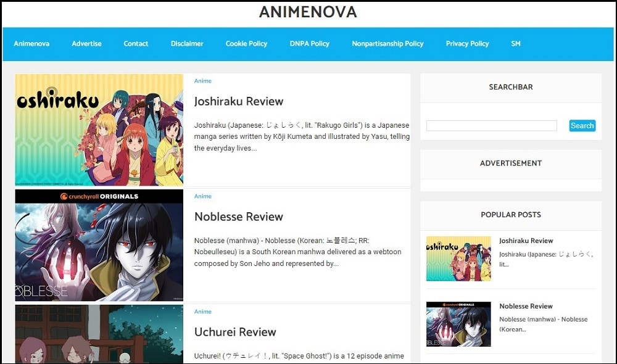Select Anime category above Joshiraku Review
Viewport: 617px width, 364px height.
tap(202, 81)
